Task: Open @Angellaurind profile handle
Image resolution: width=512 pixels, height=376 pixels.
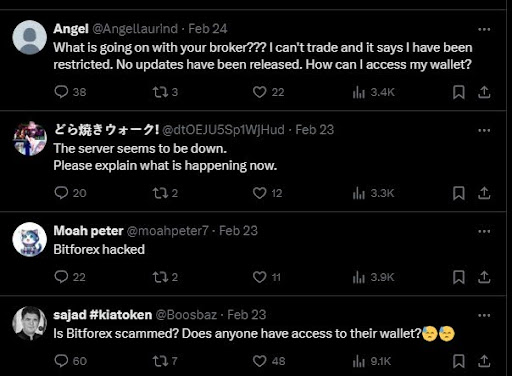Action: [x=135, y=29]
